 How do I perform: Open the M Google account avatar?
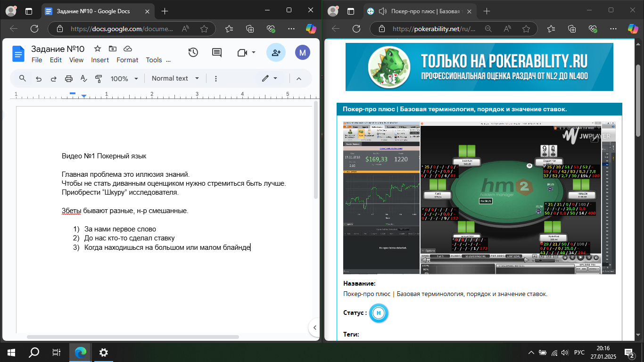pyautogui.click(x=303, y=52)
